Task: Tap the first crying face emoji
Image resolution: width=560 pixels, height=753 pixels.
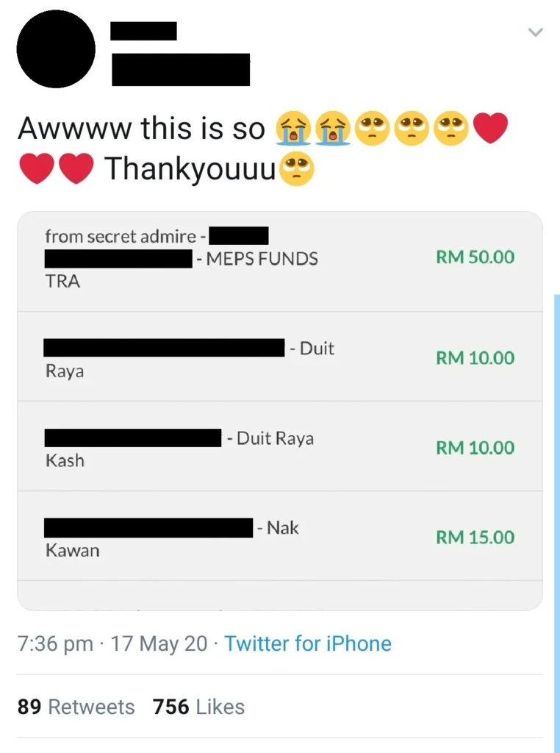Action: tap(292, 129)
